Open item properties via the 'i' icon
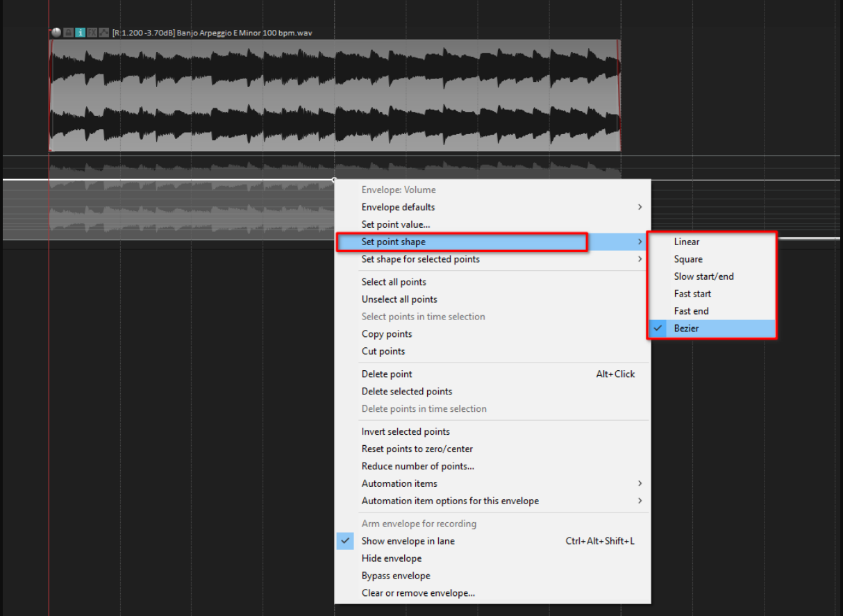 [x=80, y=32]
